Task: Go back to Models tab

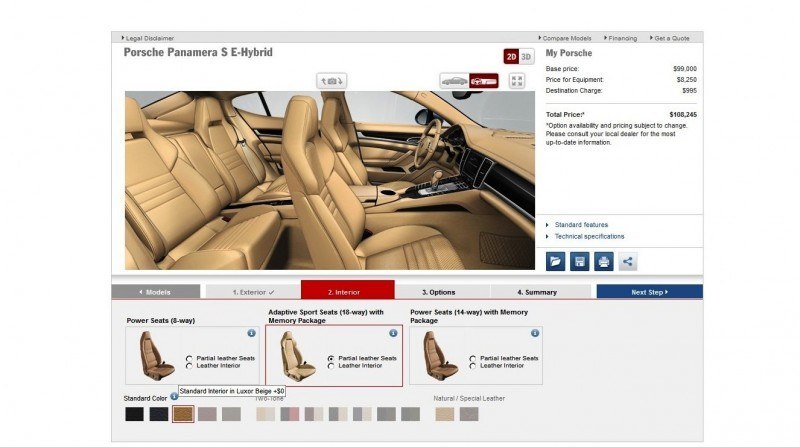Action: pyautogui.click(x=156, y=292)
